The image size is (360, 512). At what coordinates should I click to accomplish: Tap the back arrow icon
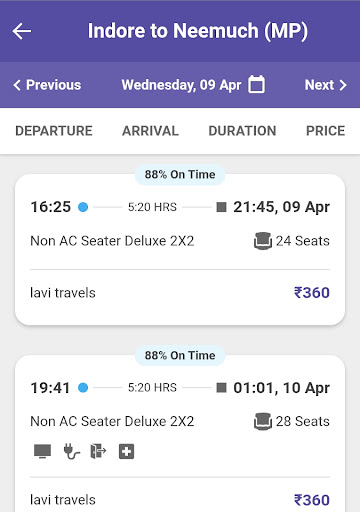point(22,31)
